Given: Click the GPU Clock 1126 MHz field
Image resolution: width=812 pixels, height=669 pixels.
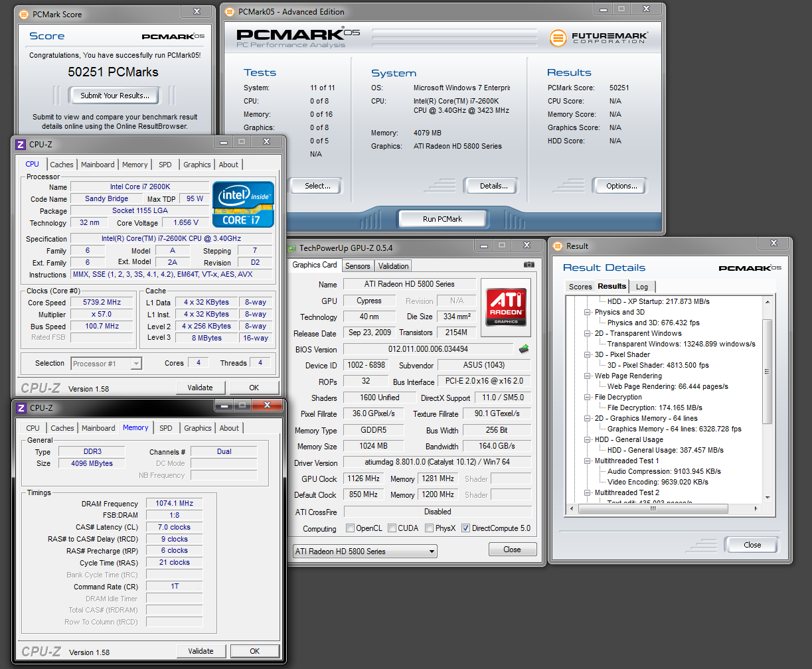Looking at the screenshot, I should (x=363, y=479).
